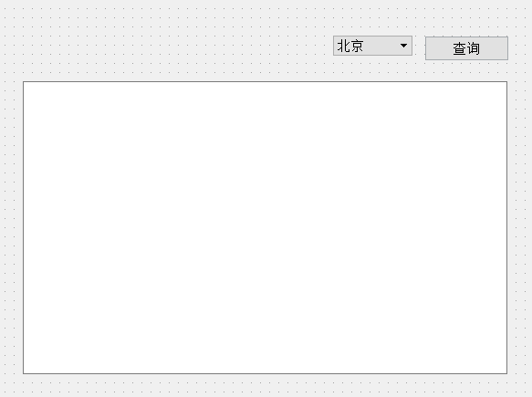Select the 北京 combo box text
This screenshot has height=397, width=532.
350,46
